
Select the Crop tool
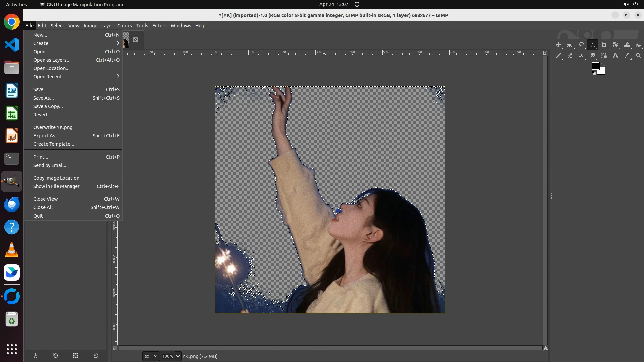(604, 45)
